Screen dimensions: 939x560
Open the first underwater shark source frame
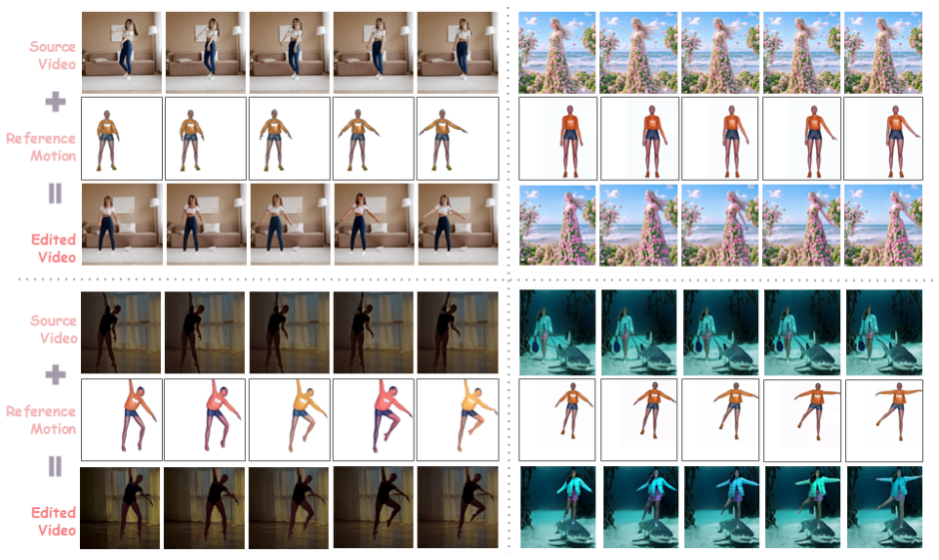557,332
